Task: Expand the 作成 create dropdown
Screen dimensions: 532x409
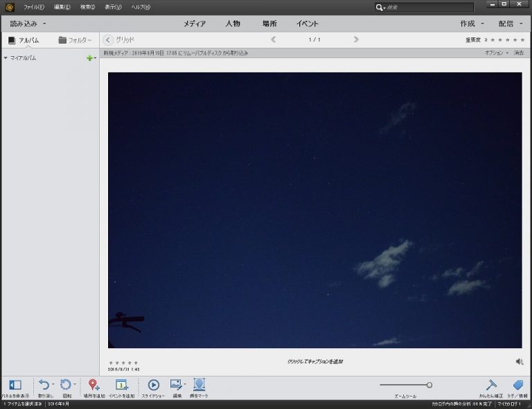Action: point(472,24)
